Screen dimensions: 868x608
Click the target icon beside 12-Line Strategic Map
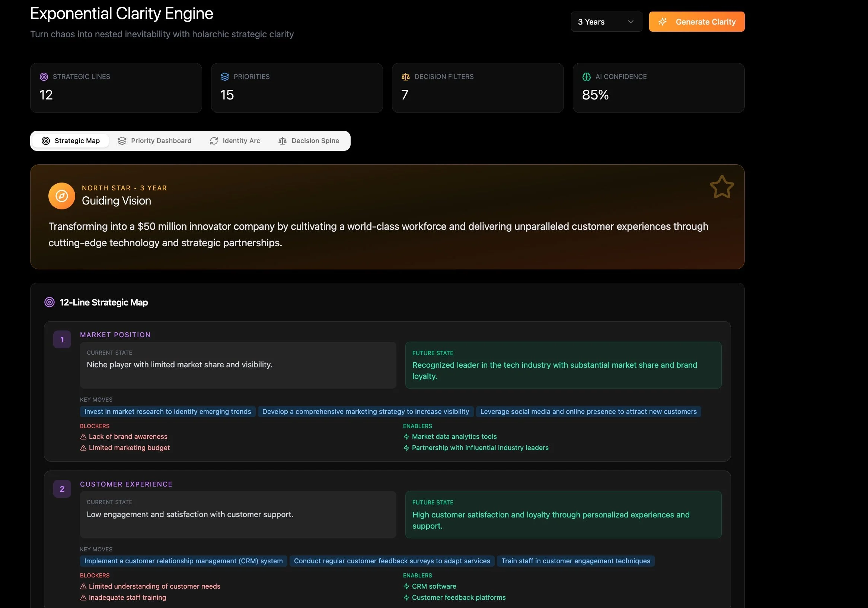[x=50, y=302]
